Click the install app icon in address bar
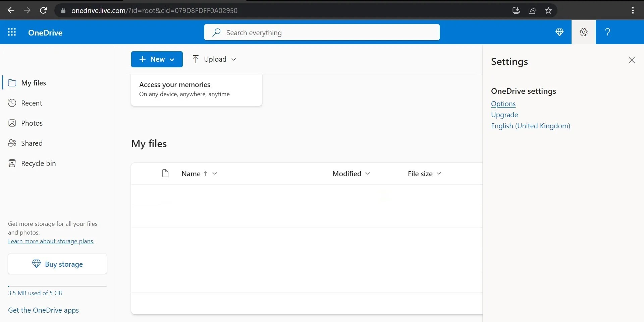Image resolution: width=644 pixels, height=322 pixels. click(516, 10)
